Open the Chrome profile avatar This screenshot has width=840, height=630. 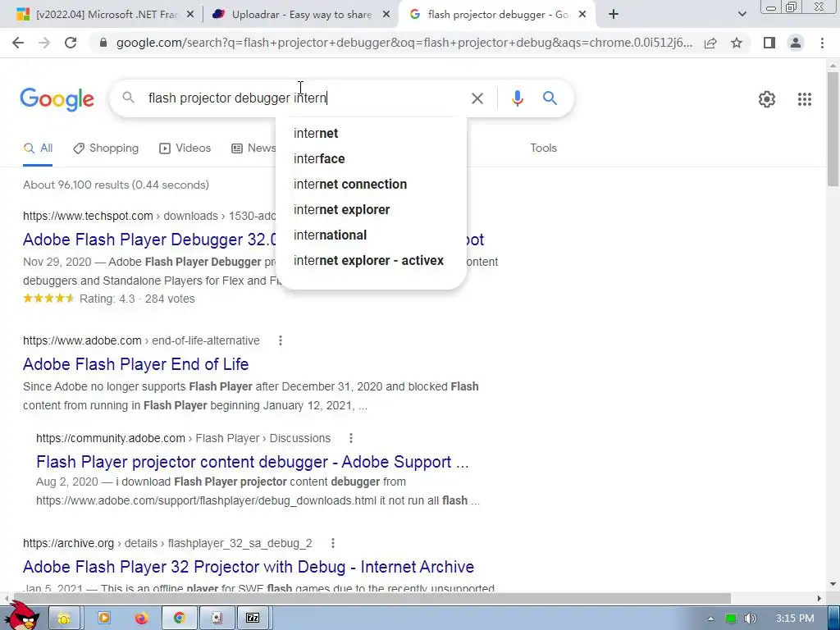pos(796,43)
